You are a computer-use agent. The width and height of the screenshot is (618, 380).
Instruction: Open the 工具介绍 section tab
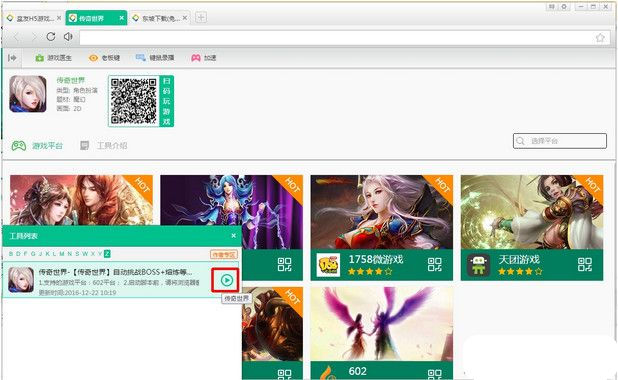tap(104, 146)
